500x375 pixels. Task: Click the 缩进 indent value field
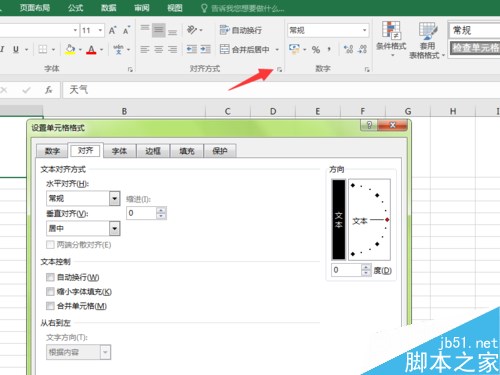141,213
